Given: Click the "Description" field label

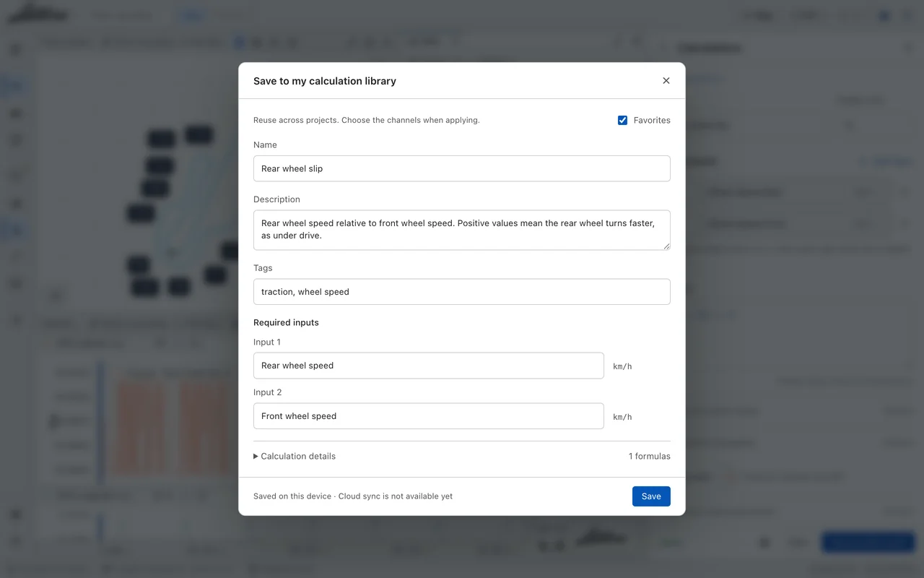Looking at the screenshot, I should pyautogui.click(x=276, y=199).
